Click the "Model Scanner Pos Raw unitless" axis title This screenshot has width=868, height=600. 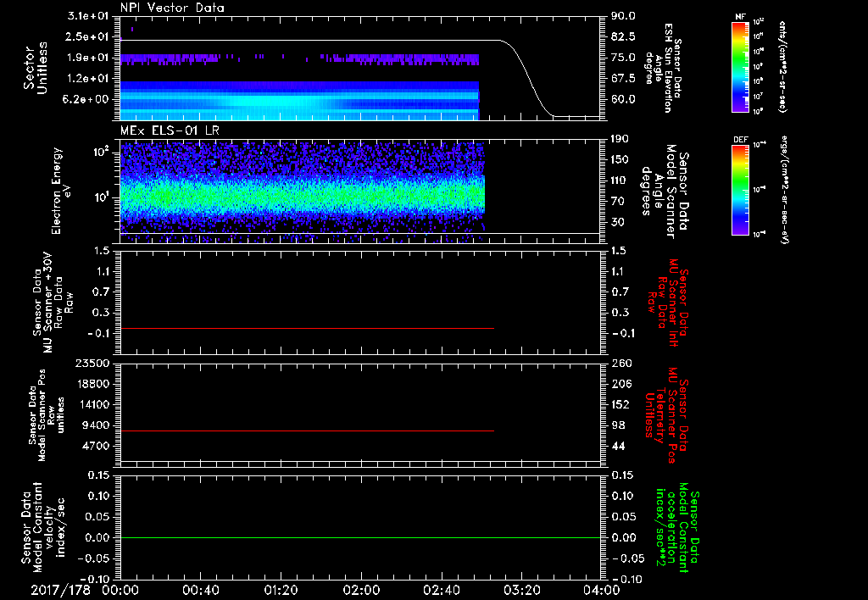[47, 415]
